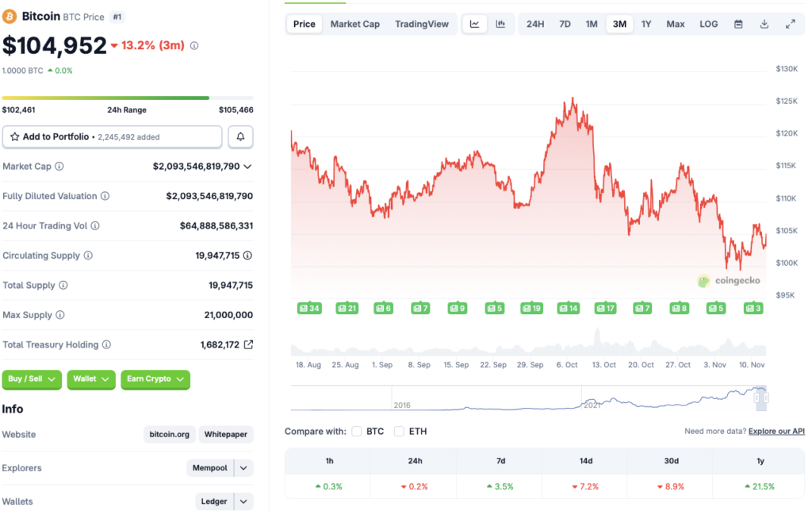The width and height of the screenshot is (812, 511).
Task: Open the TradingView tab
Action: click(422, 24)
